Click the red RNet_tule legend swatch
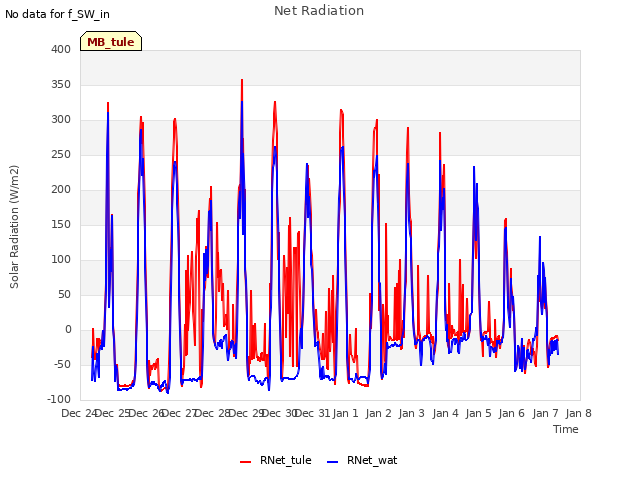The image size is (640, 480). click(245, 462)
